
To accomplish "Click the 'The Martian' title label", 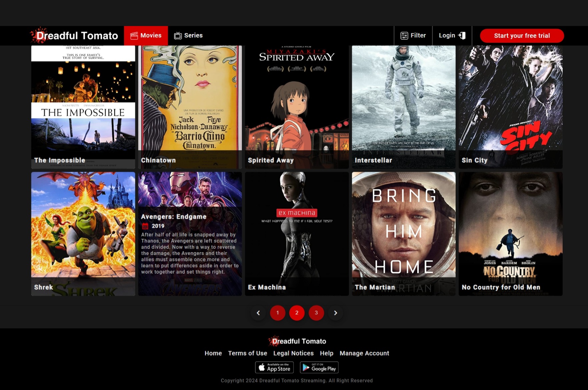I will [375, 287].
